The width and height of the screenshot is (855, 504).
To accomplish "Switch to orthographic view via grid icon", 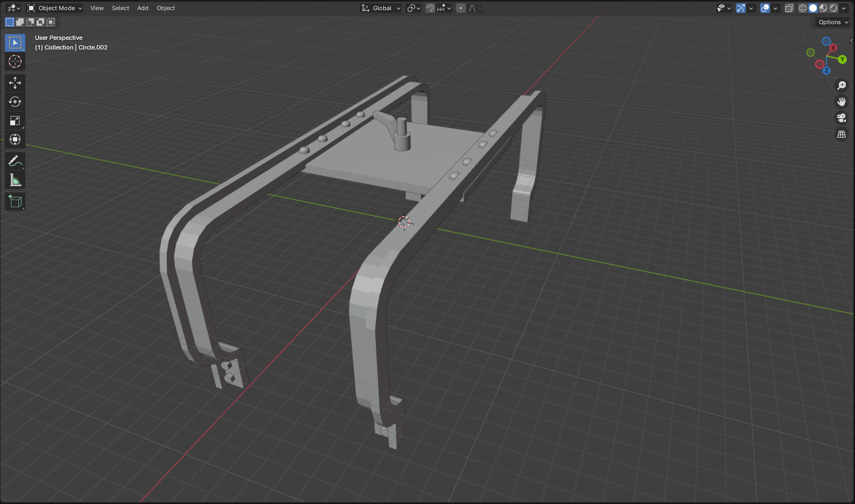I will coord(842,134).
